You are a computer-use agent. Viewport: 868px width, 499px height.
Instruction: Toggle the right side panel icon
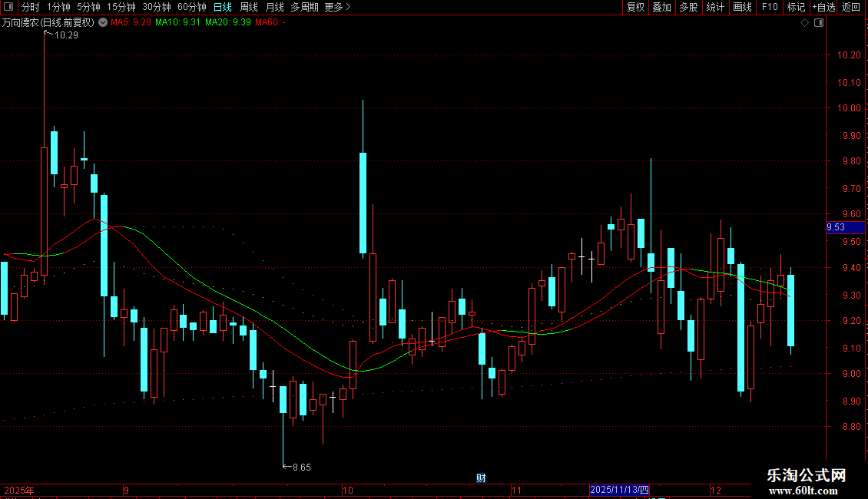click(819, 23)
